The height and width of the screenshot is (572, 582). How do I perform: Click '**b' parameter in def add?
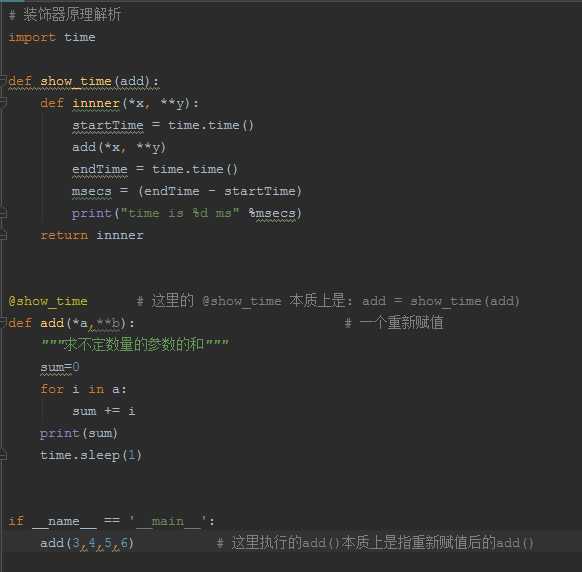coord(108,323)
